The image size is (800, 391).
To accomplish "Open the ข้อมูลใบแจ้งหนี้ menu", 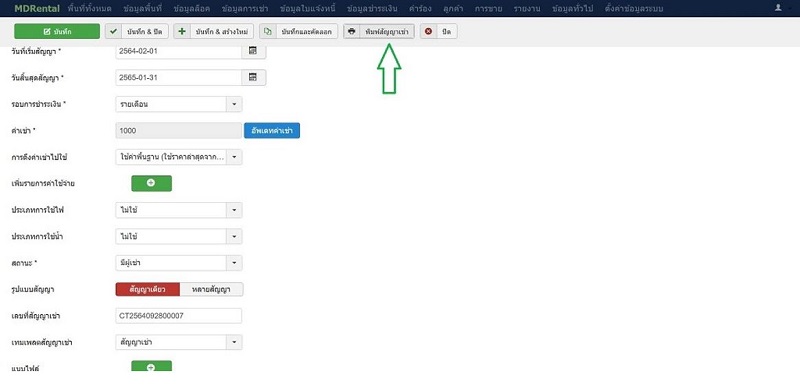I will pyautogui.click(x=308, y=9).
